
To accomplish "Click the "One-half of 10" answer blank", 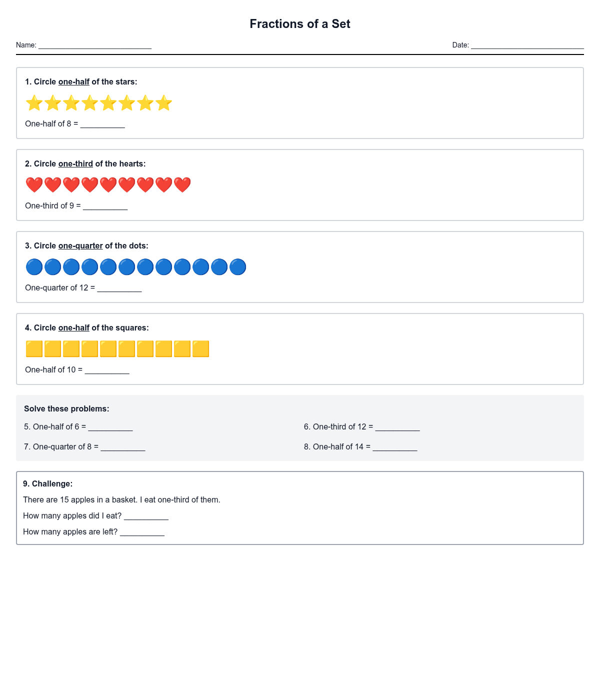I will click(107, 370).
